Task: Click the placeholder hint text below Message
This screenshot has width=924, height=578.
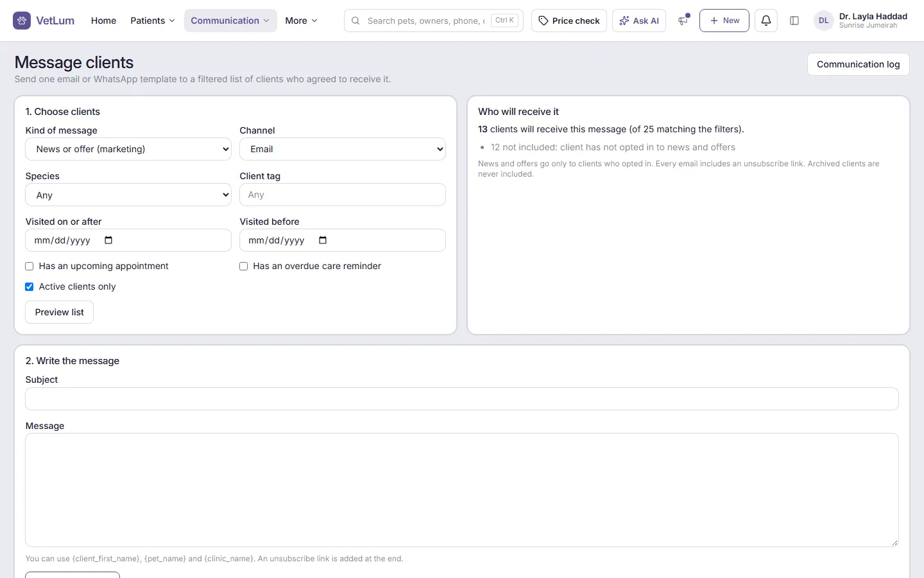Action: pos(214,559)
